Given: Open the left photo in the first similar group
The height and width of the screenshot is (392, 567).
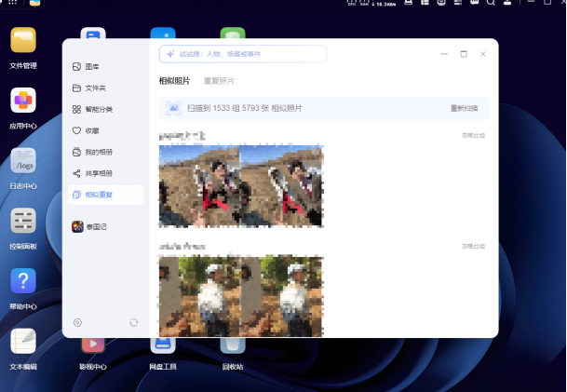Looking at the screenshot, I should point(199,186).
